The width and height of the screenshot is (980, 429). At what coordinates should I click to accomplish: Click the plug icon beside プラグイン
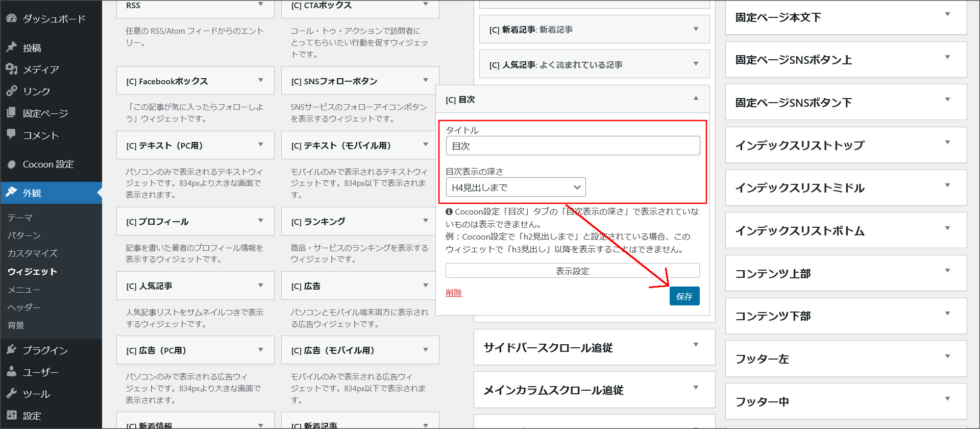tap(12, 350)
